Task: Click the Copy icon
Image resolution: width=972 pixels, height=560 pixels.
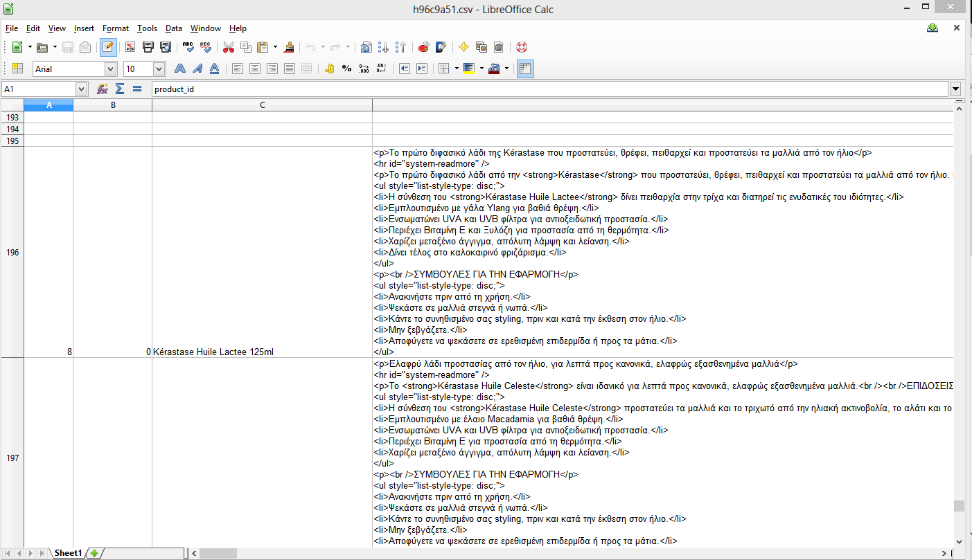Action: tap(245, 47)
